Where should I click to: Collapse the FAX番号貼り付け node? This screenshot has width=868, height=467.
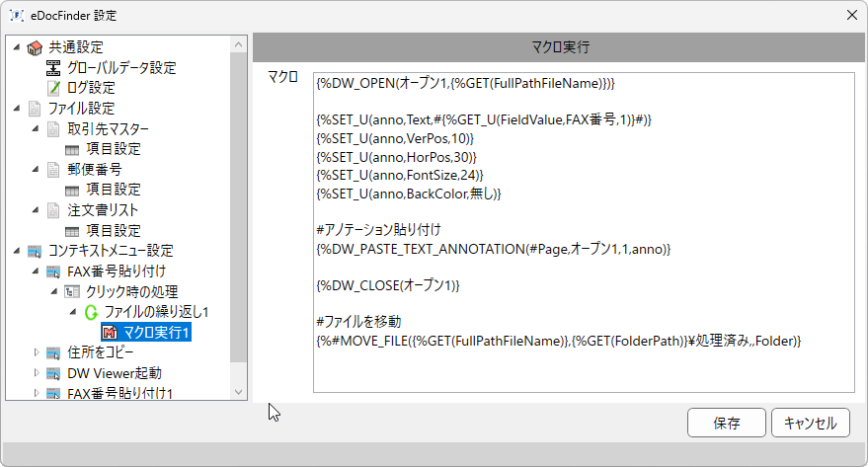tap(36, 272)
